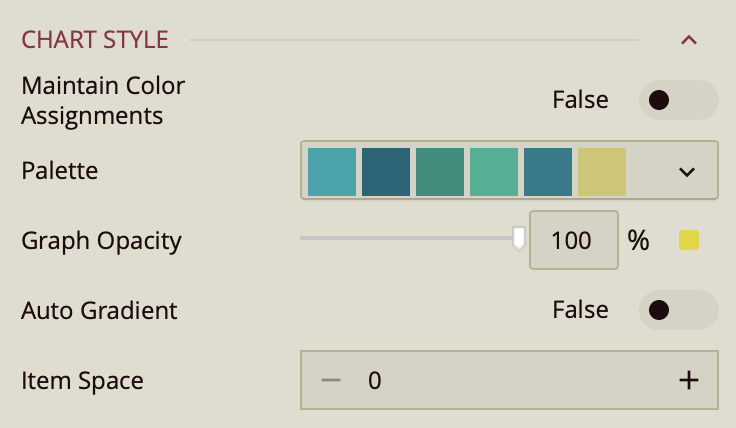Click the CHART STYLE section heading
Viewport: 736px width, 428px height.
tap(95, 40)
